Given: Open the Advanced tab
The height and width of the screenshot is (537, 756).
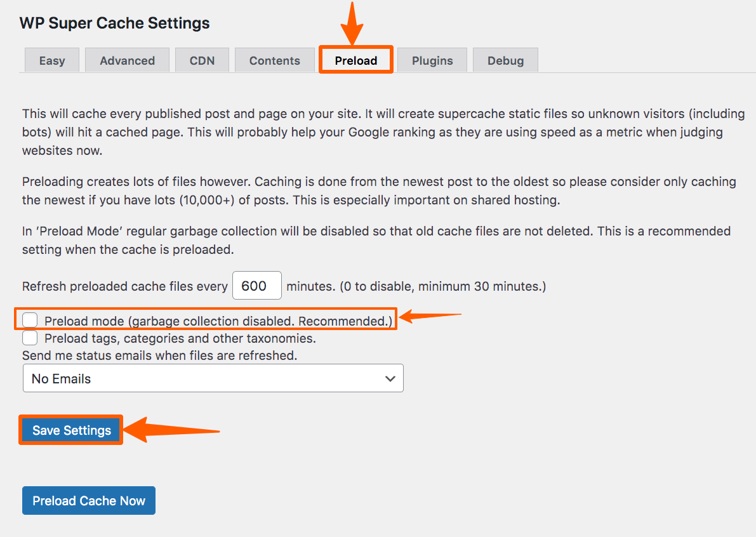Looking at the screenshot, I should 127,60.
